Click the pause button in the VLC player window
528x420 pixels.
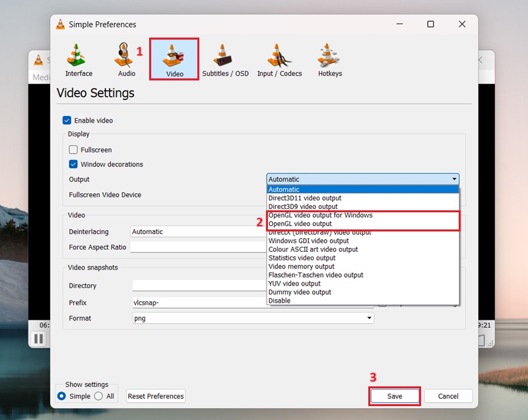coord(39,338)
